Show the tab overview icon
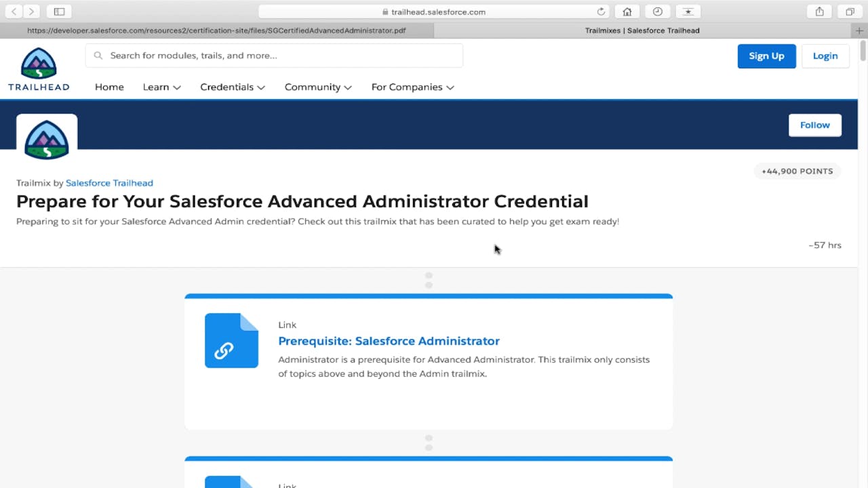This screenshot has height=488, width=868. click(850, 12)
